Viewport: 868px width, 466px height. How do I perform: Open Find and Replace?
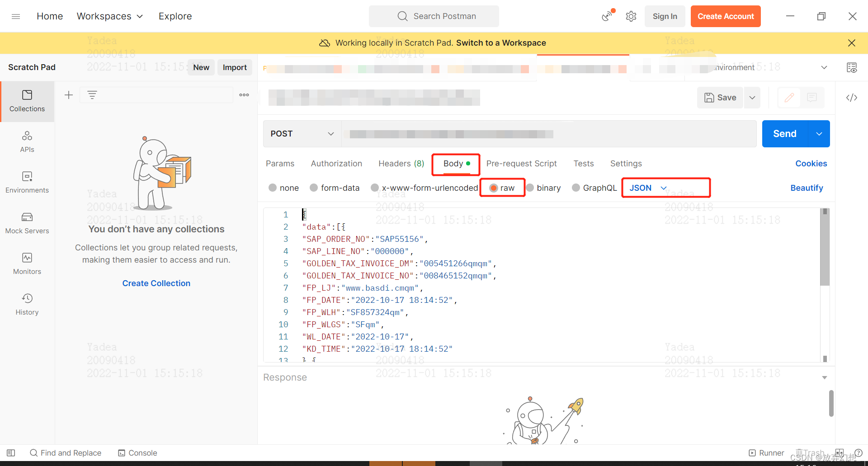point(66,453)
